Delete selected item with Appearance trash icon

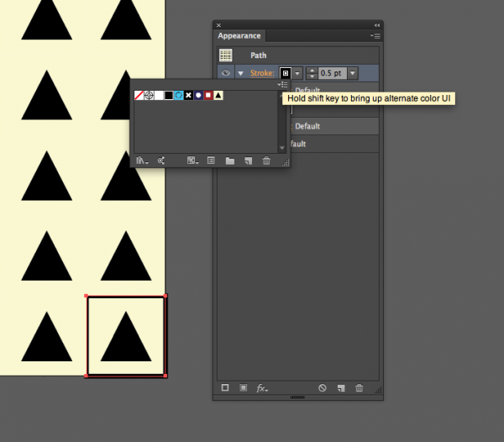point(360,388)
